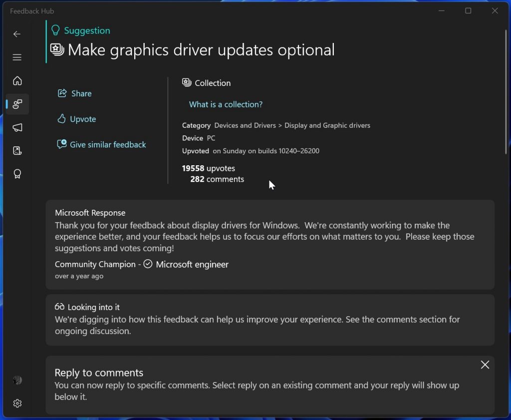Click the Reply to comments heading

tap(99, 373)
